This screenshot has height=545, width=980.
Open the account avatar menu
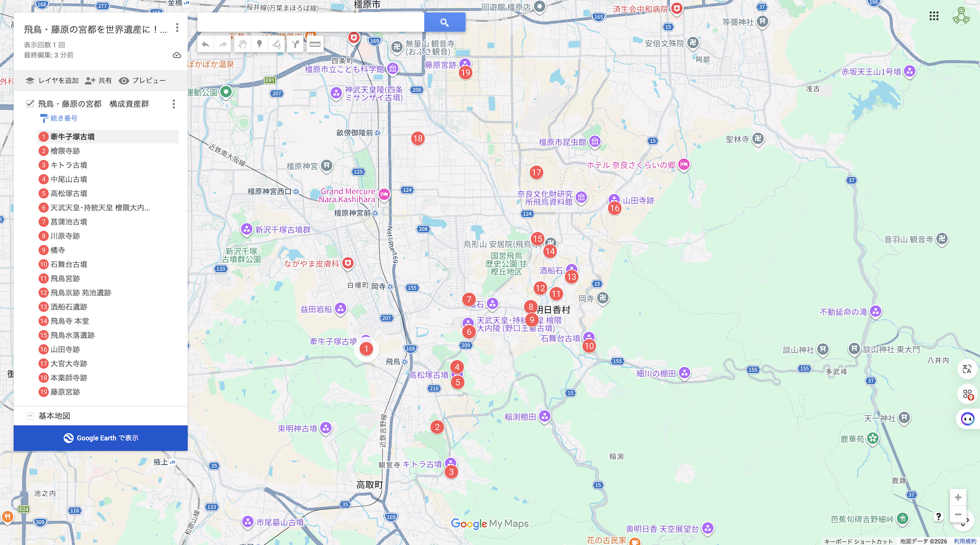tap(961, 16)
